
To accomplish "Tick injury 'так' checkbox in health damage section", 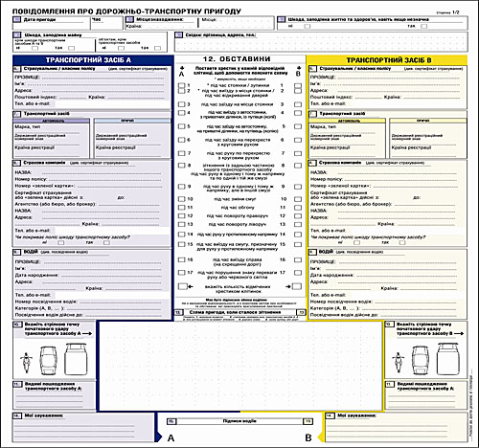I will 423,26.
